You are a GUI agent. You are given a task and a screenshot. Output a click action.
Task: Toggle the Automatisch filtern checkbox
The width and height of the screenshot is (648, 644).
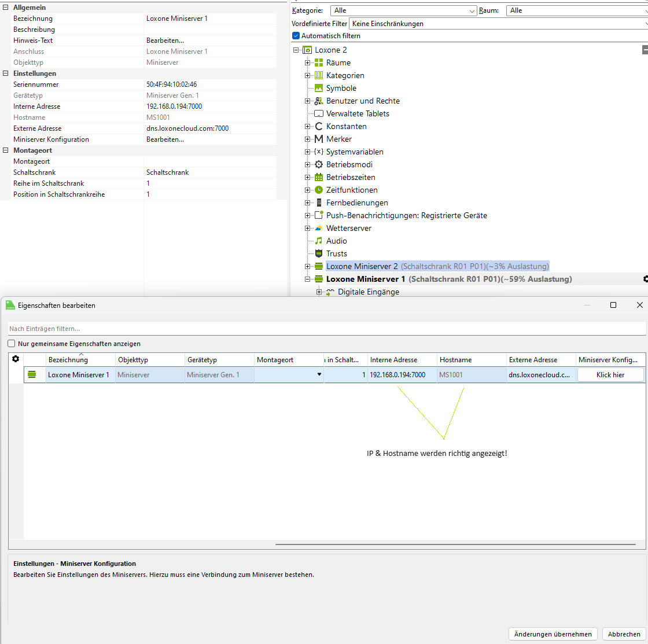296,36
